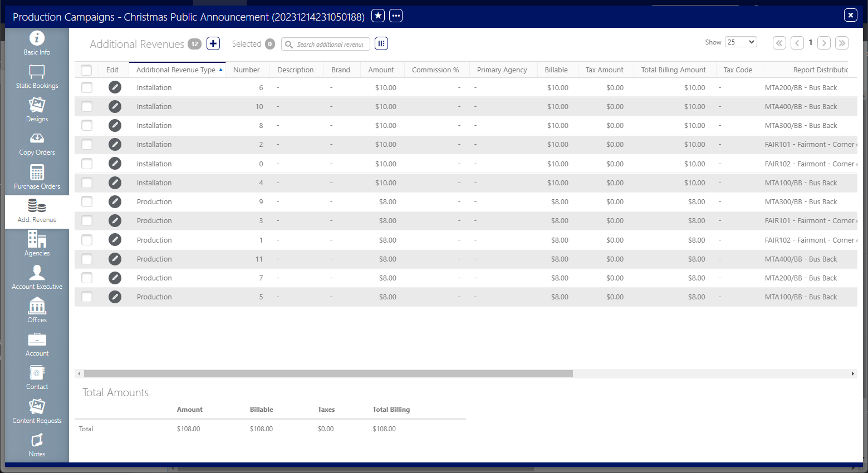This screenshot has width=868, height=473.
Task: Sort by Billable column header
Action: (556, 70)
